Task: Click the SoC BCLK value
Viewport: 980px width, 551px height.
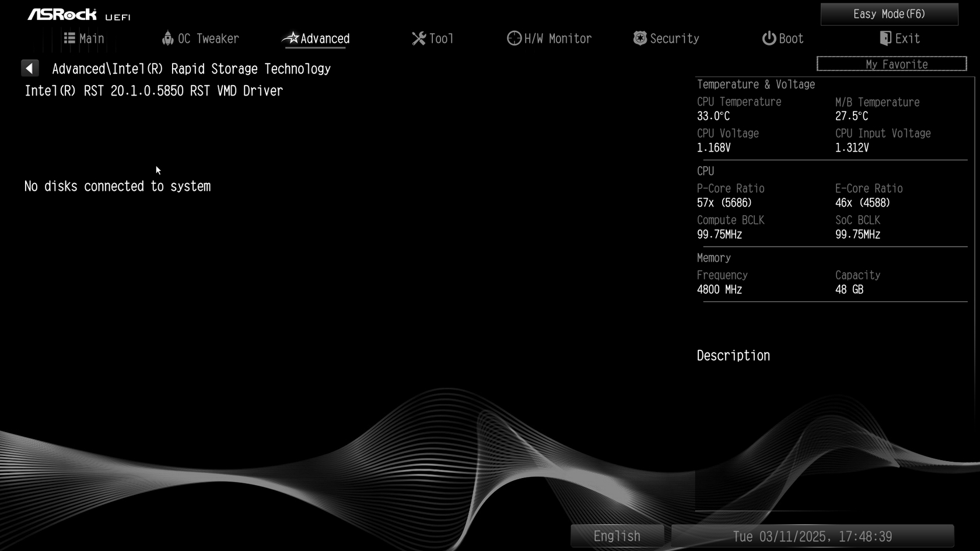Action: 858,234
